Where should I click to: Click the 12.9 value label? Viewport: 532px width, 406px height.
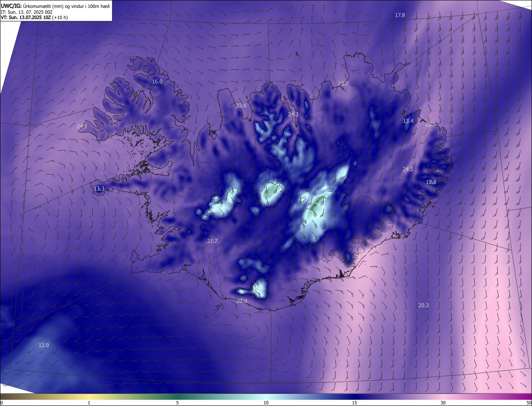point(44,345)
